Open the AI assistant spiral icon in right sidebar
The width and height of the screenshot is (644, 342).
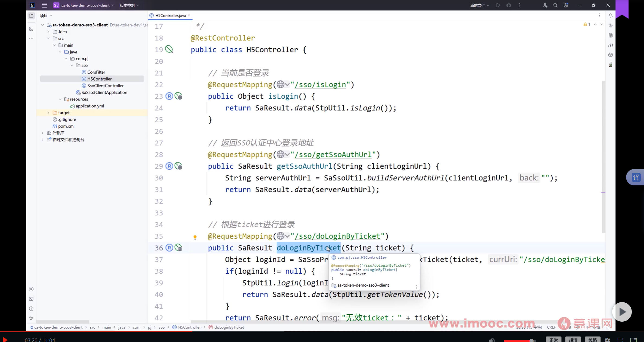(610, 26)
